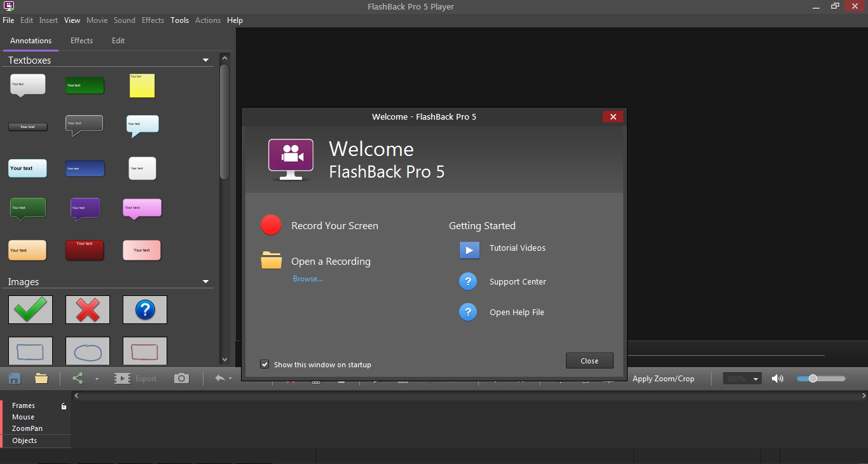Click the camera snapshot icon in toolbar
The height and width of the screenshot is (464, 868).
click(181, 378)
